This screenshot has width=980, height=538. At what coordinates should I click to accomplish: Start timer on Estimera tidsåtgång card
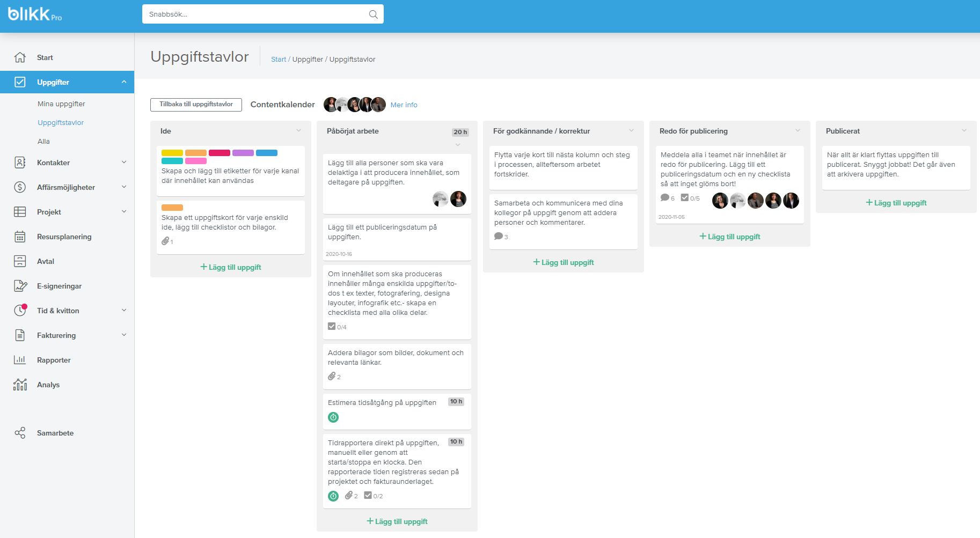click(333, 417)
